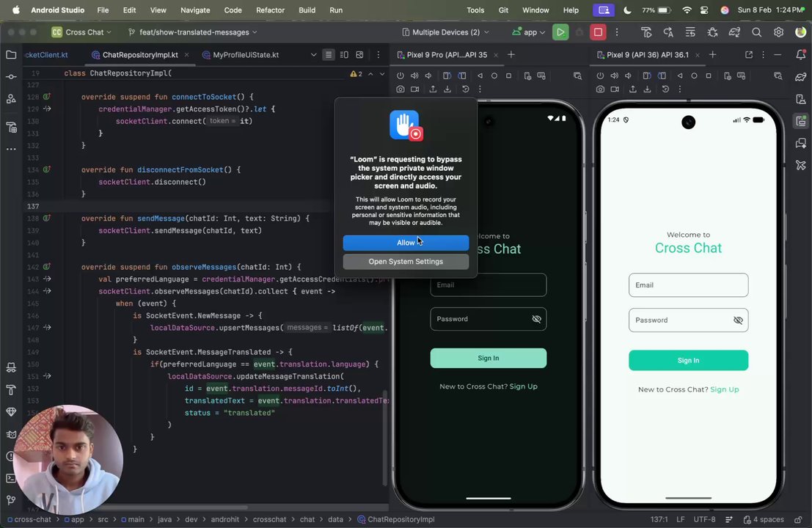Stop the running app with red square

point(598,32)
